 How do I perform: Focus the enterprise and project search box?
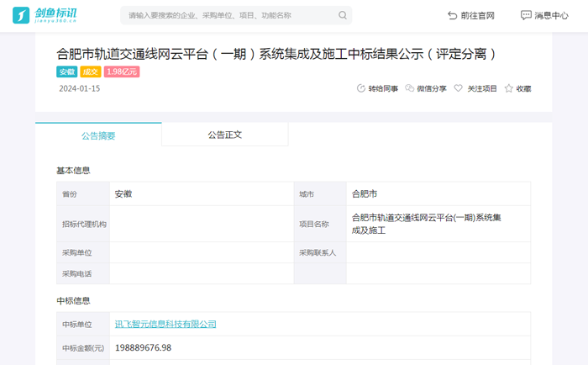click(227, 15)
